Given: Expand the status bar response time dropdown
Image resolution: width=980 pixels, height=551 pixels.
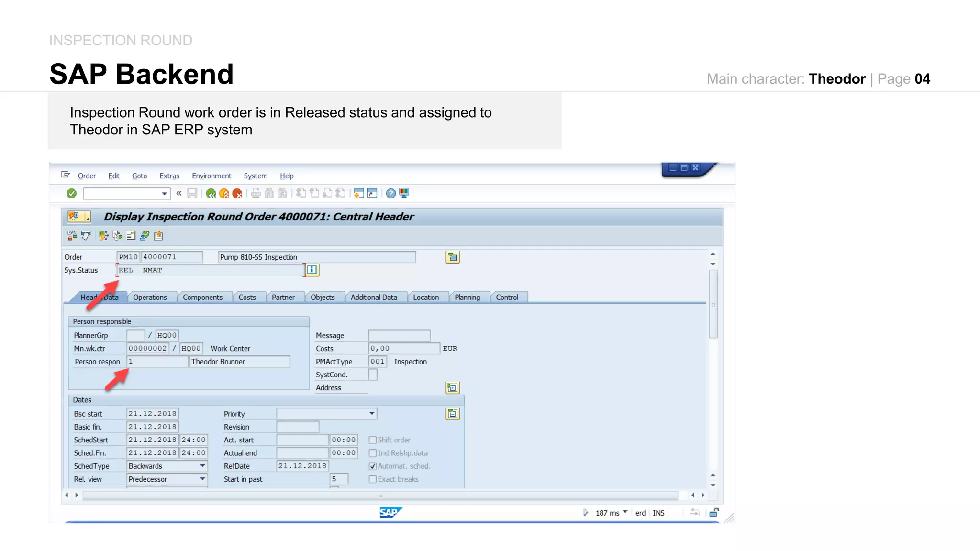Looking at the screenshot, I should (625, 512).
